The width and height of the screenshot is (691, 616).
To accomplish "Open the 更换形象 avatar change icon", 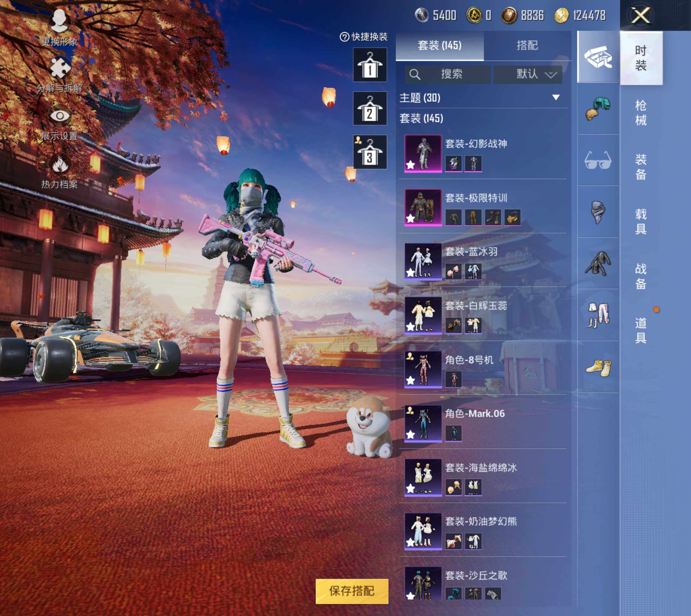I will click(60, 21).
